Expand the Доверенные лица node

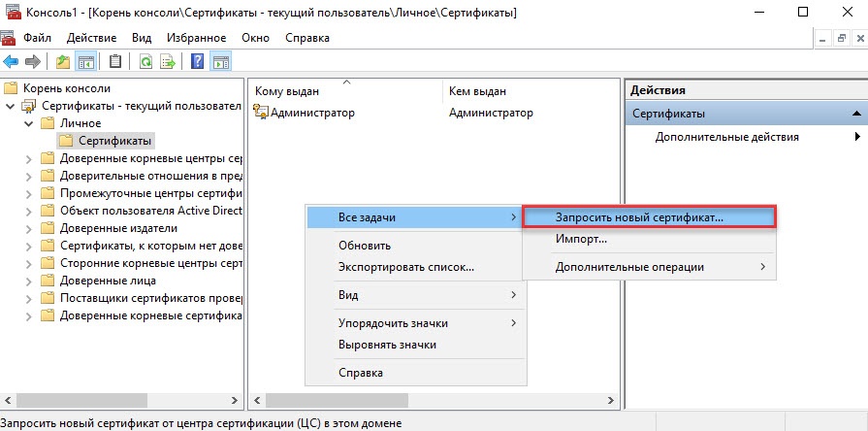29,281
